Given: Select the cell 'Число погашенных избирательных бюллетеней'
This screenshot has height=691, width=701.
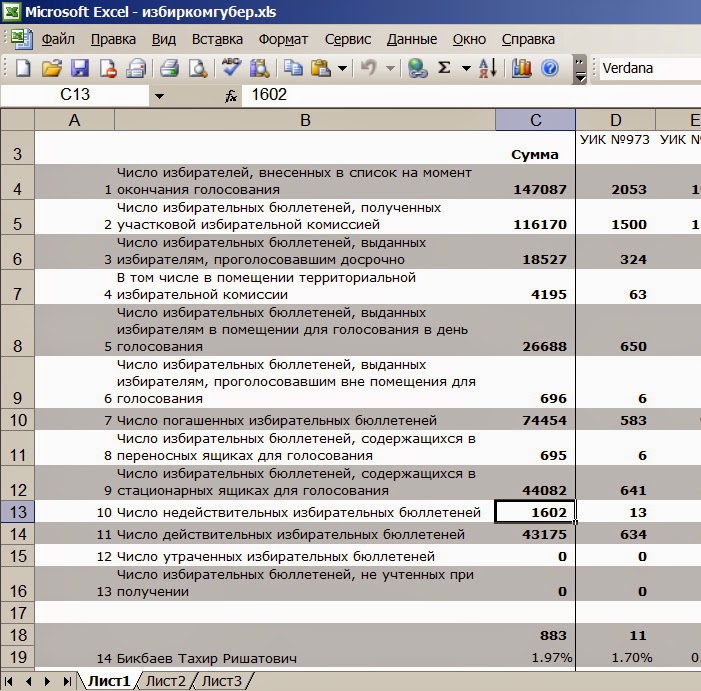Looking at the screenshot, I should (305, 420).
